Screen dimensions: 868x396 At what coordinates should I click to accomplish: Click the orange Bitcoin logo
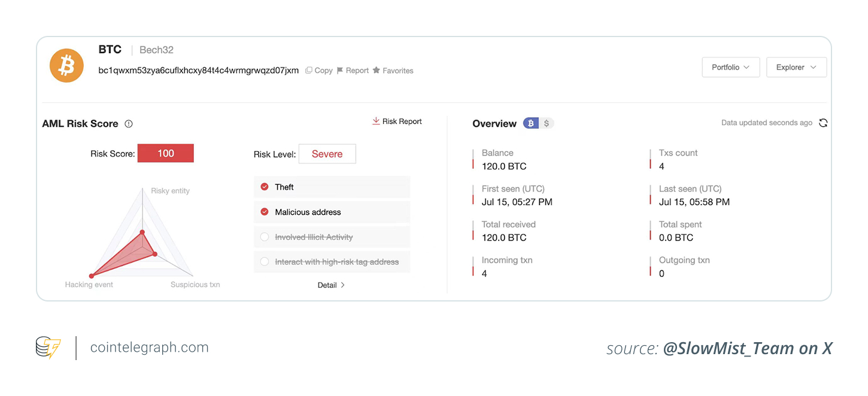pyautogui.click(x=66, y=65)
